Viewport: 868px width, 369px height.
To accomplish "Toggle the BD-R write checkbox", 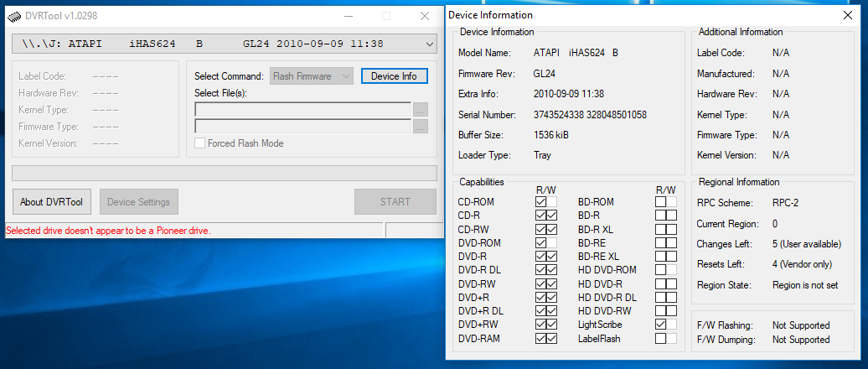I will (x=671, y=215).
